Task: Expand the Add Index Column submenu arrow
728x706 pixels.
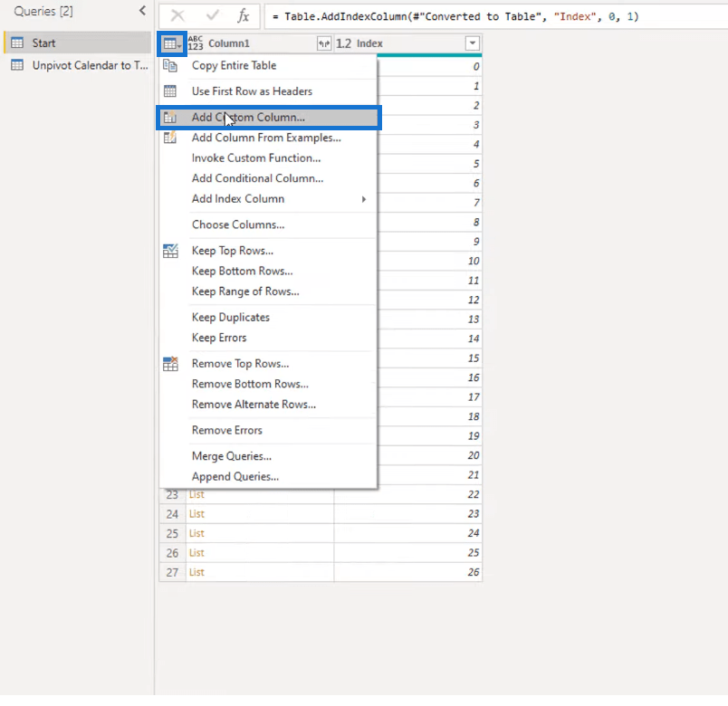Action: click(x=364, y=199)
